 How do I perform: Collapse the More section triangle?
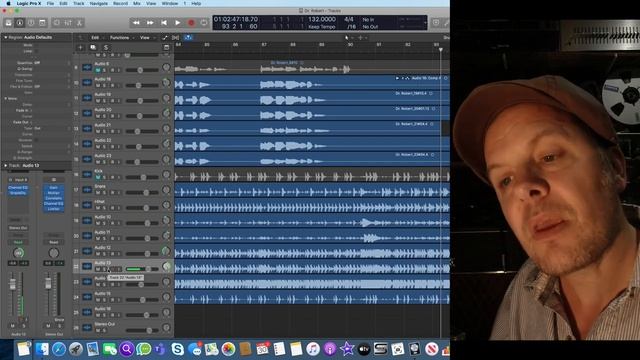coord(6,98)
